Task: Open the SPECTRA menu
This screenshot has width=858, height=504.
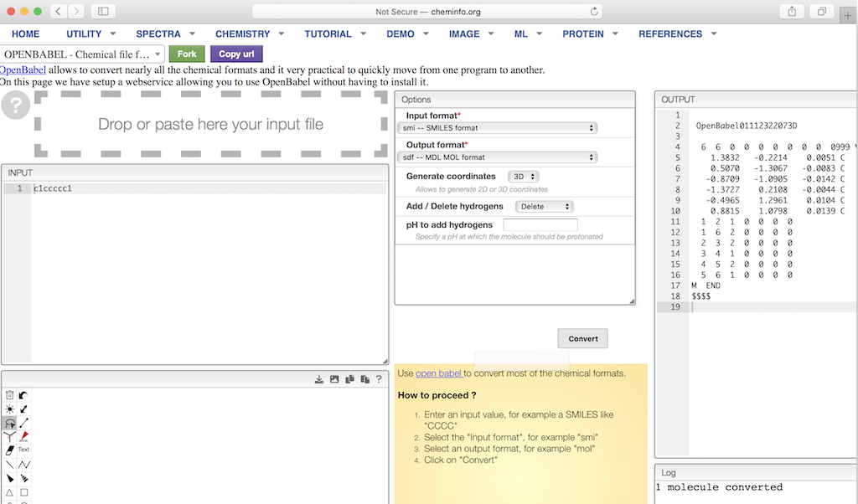Action: [x=158, y=34]
